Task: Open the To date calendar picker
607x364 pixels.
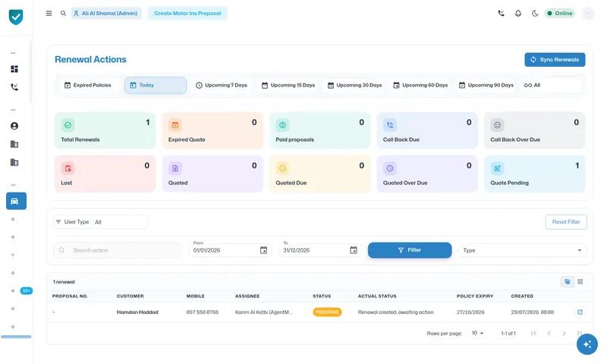Action: click(354, 250)
